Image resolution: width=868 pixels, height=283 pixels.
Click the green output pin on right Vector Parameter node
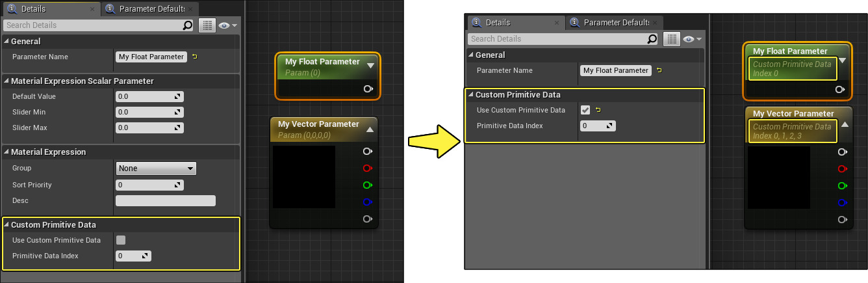(x=842, y=185)
